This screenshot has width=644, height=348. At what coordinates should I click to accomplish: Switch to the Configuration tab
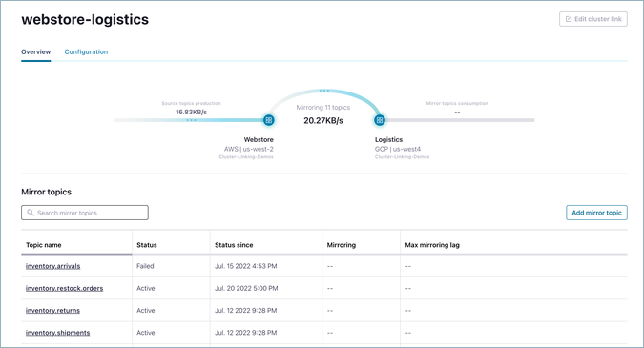[x=86, y=52]
